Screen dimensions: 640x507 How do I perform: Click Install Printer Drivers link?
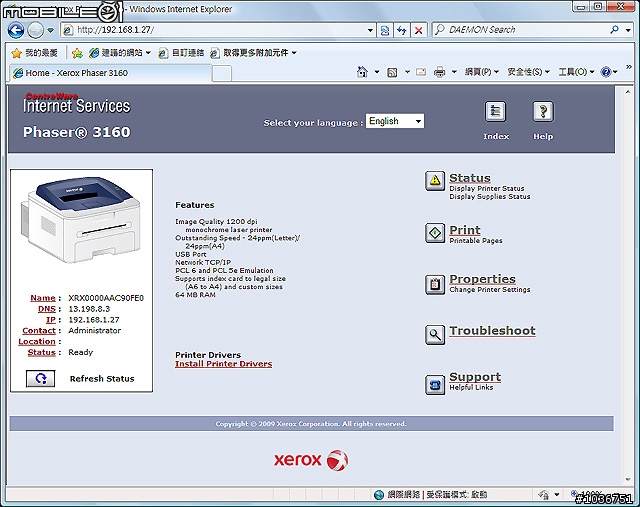coord(224,364)
